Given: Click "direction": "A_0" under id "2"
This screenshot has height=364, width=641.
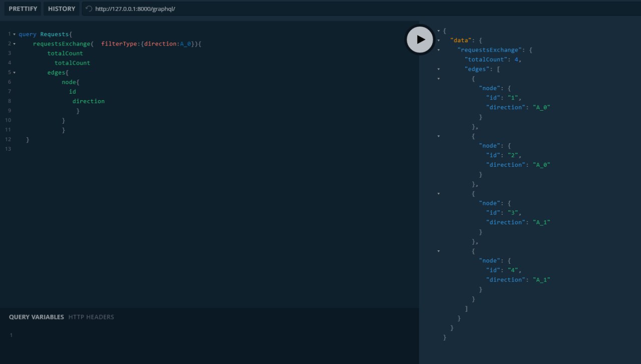Looking at the screenshot, I should click(518, 165).
